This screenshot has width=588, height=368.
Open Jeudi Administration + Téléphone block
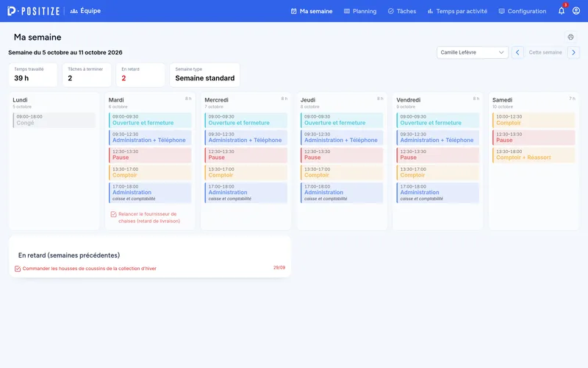click(x=342, y=138)
